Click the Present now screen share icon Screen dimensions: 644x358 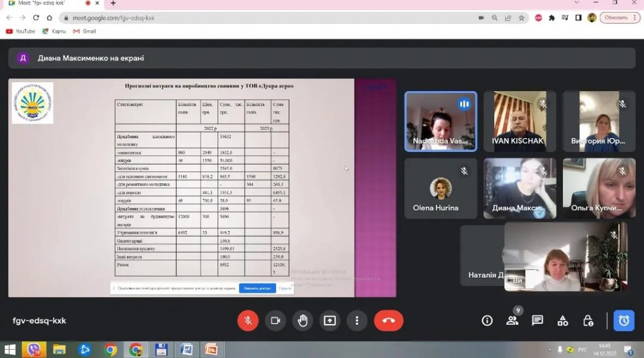coord(330,320)
